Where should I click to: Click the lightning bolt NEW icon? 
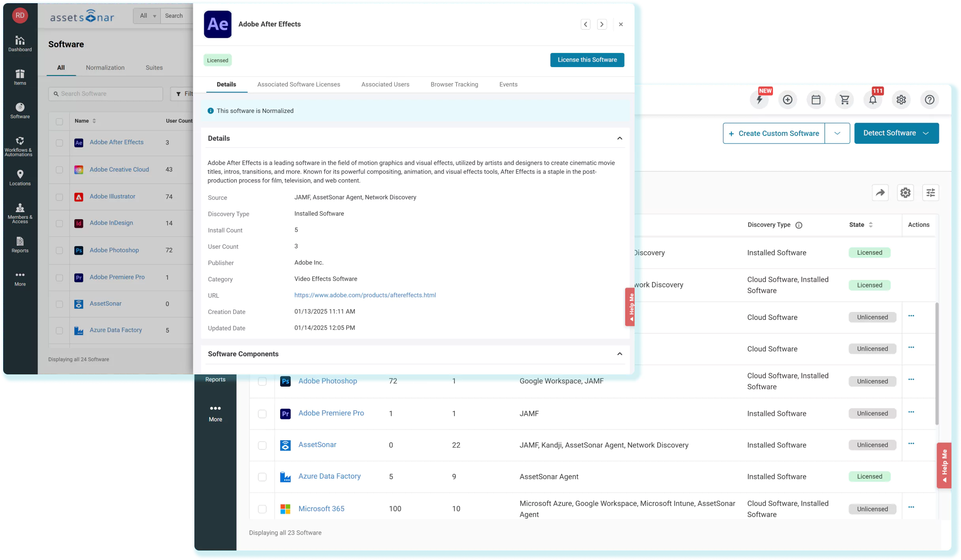pyautogui.click(x=759, y=100)
